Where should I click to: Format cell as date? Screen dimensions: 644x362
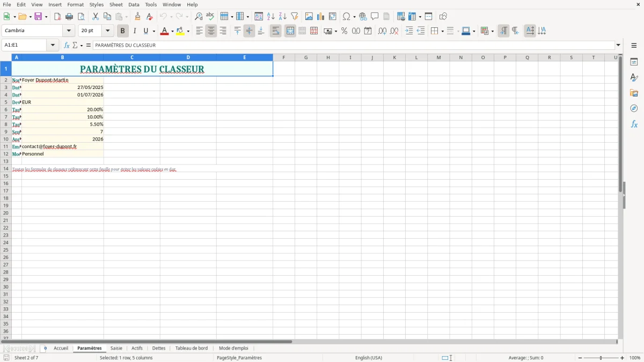tap(368, 31)
